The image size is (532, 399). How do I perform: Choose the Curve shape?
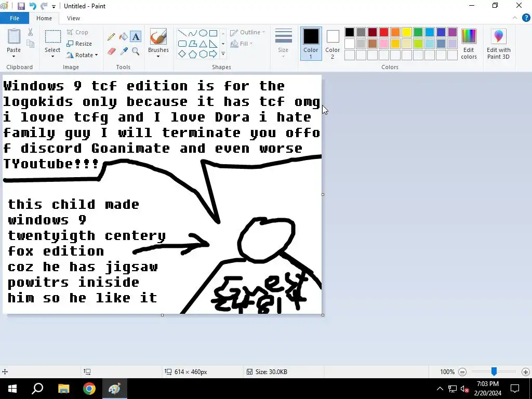pos(192,33)
